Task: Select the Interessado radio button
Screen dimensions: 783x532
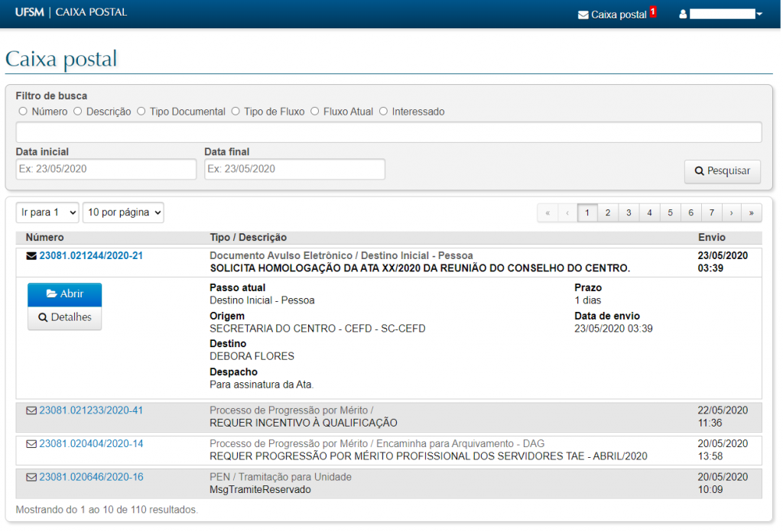Action: [383, 112]
